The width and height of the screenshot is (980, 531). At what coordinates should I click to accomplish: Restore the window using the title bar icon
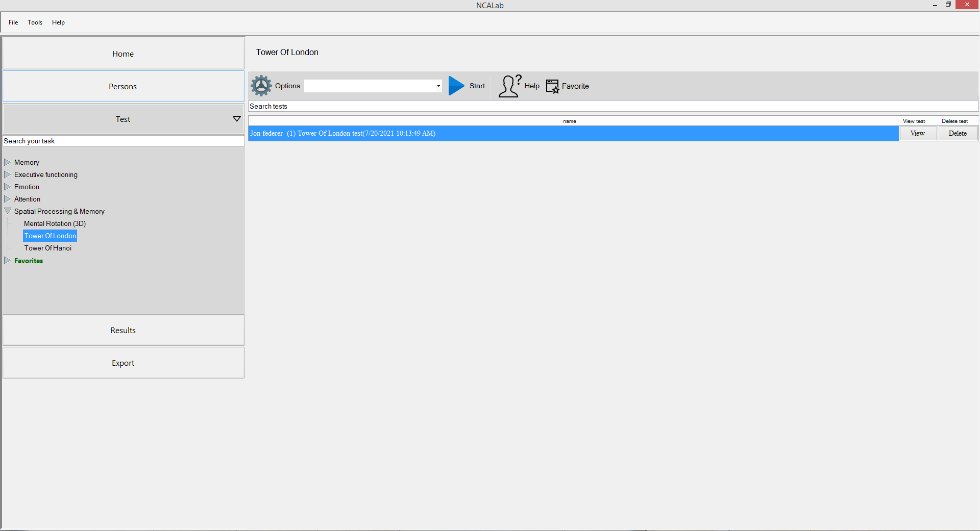click(x=948, y=5)
